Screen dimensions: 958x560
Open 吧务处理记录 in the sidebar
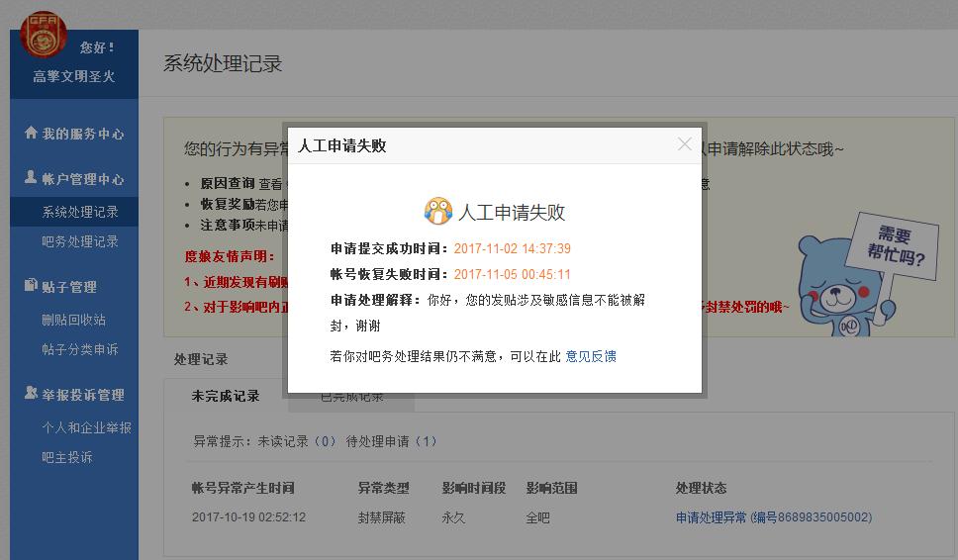pos(80,241)
